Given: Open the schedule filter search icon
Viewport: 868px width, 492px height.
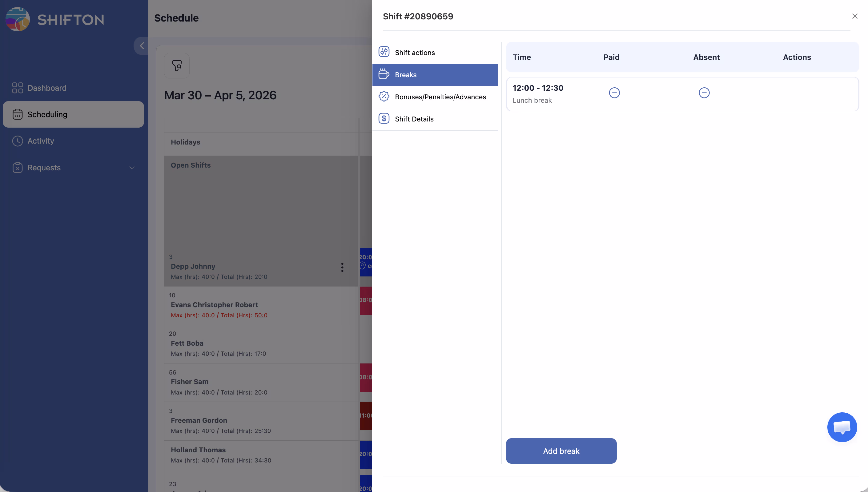Looking at the screenshot, I should (177, 65).
